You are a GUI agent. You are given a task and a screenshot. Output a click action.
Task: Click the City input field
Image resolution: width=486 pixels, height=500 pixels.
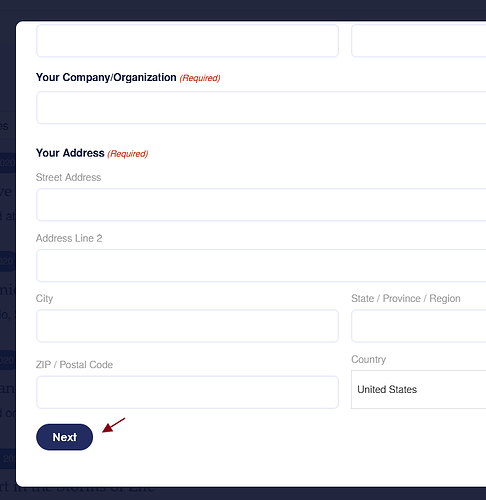(187, 326)
